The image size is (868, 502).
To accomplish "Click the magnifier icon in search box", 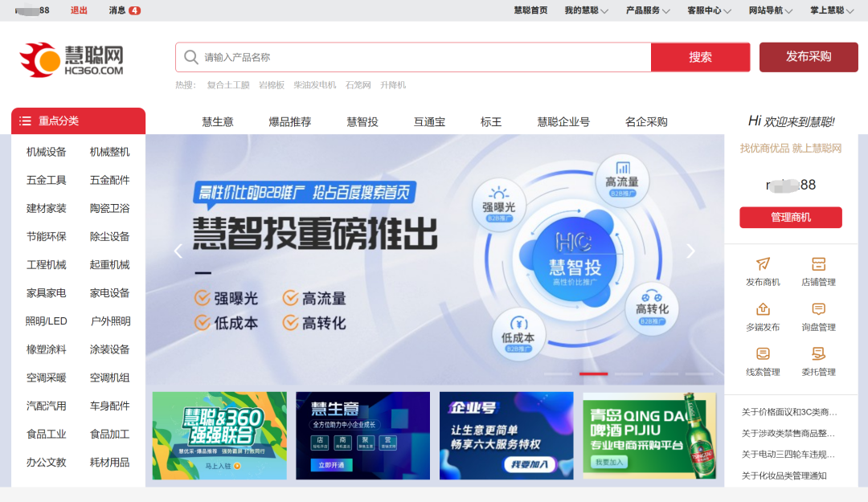I will 191,57.
